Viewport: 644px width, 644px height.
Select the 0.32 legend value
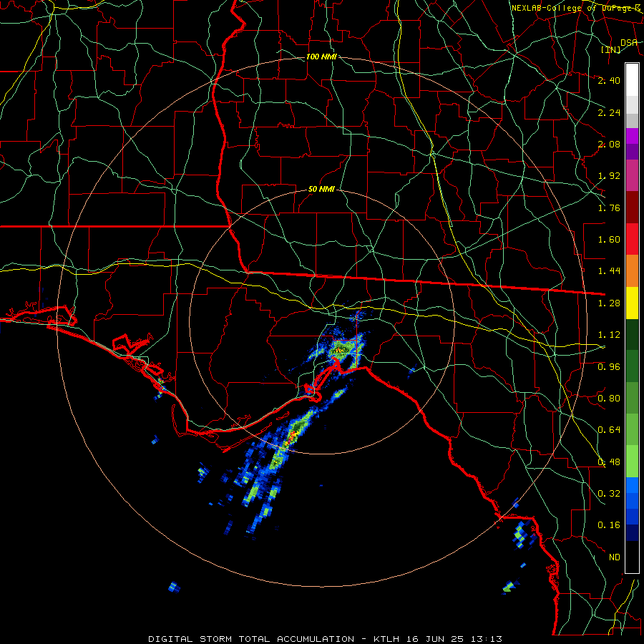[609, 494]
